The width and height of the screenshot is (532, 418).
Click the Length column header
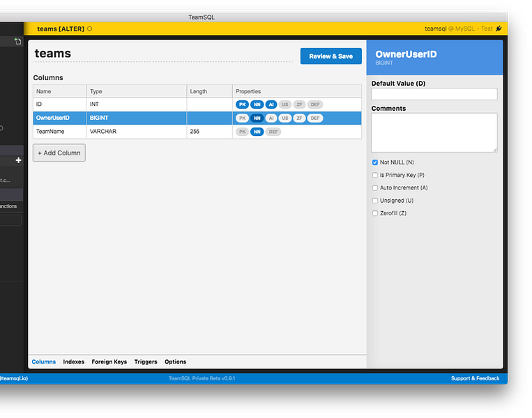point(209,91)
